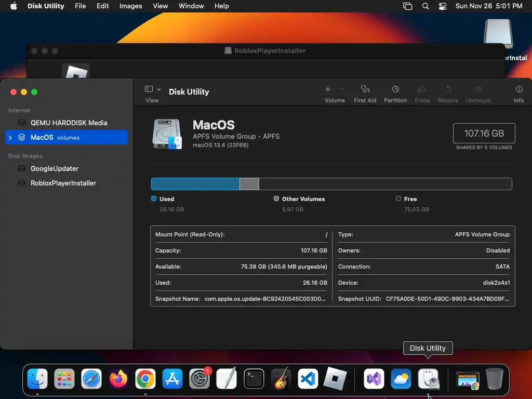
Task: Open the Partition pie chart tool
Action: tap(395, 89)
